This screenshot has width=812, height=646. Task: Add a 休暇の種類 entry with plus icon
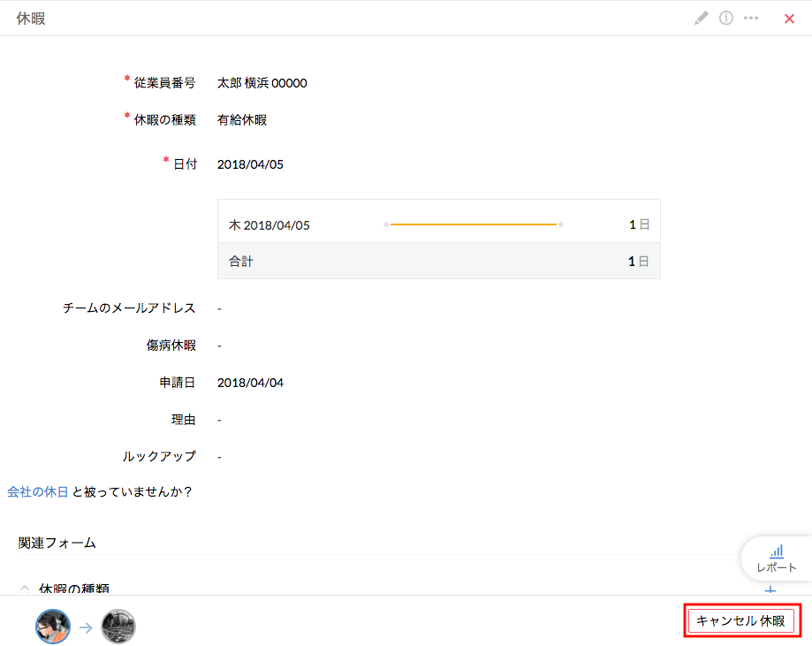770,589
